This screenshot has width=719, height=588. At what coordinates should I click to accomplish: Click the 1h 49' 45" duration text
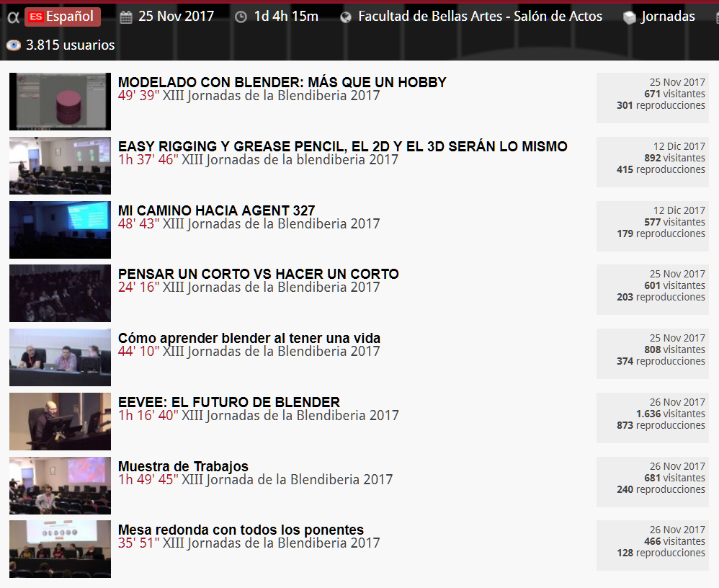point(148,480)
